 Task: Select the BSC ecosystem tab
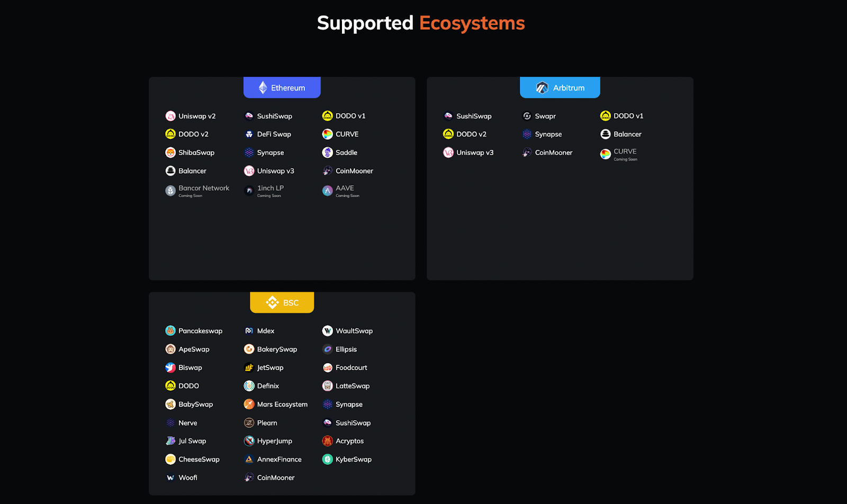coord(282,302)
